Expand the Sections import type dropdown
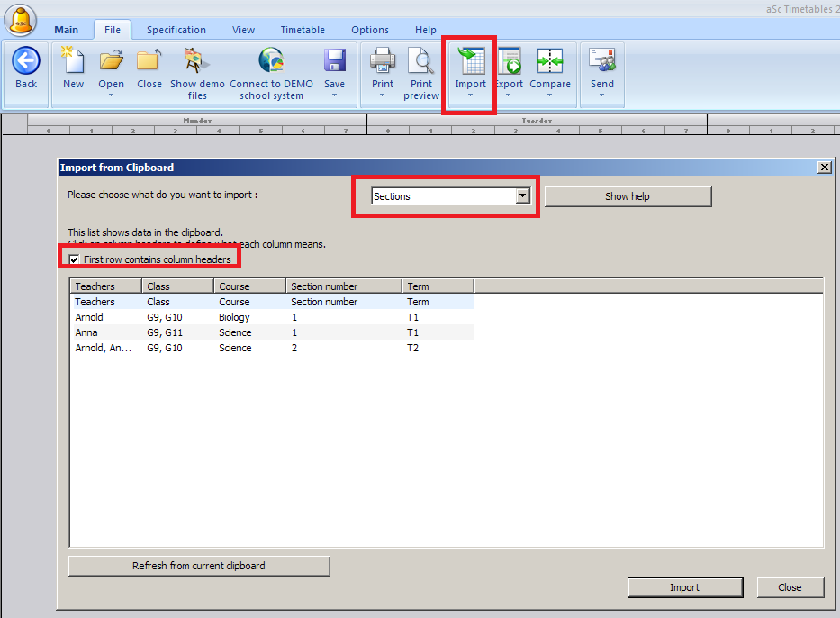840x618 pixels. pos(522,196)
